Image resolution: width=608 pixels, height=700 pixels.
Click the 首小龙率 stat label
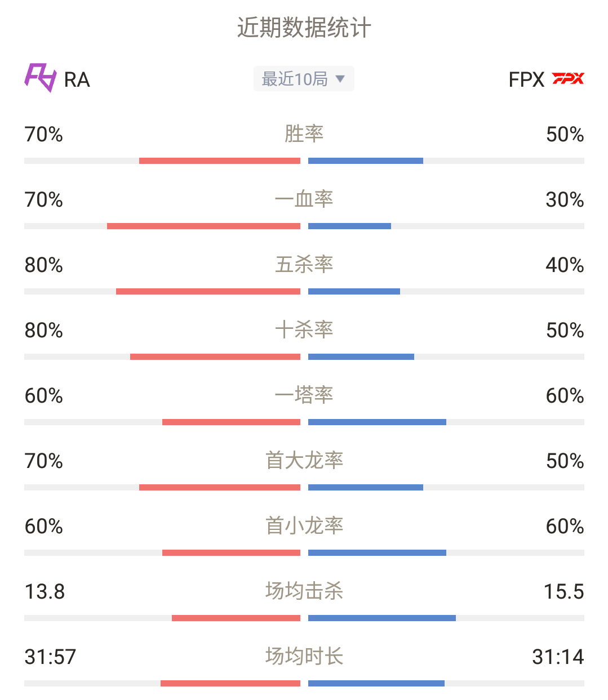304,525
